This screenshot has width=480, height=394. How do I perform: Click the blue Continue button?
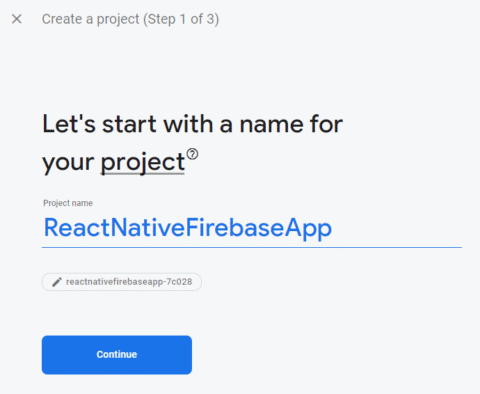click(117, 355)
